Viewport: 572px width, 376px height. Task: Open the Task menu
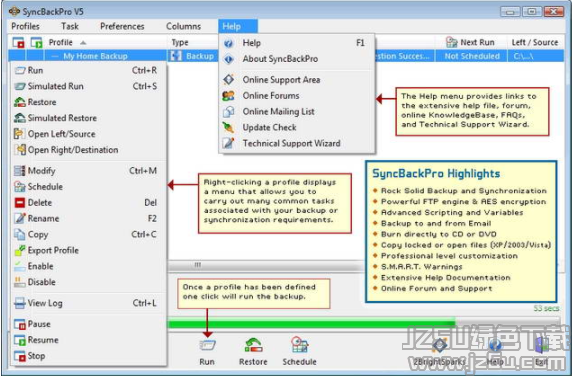(70, 26)
